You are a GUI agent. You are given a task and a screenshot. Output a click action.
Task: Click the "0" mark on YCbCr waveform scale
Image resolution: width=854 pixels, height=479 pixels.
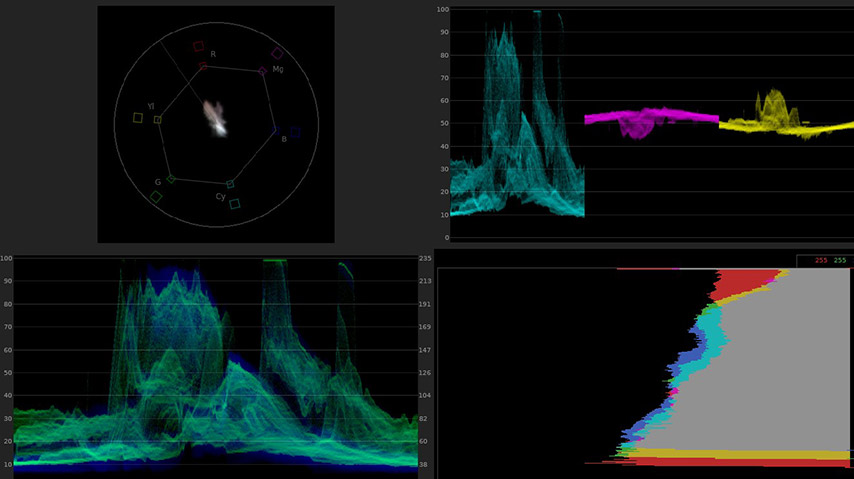(x=447, y=238)
